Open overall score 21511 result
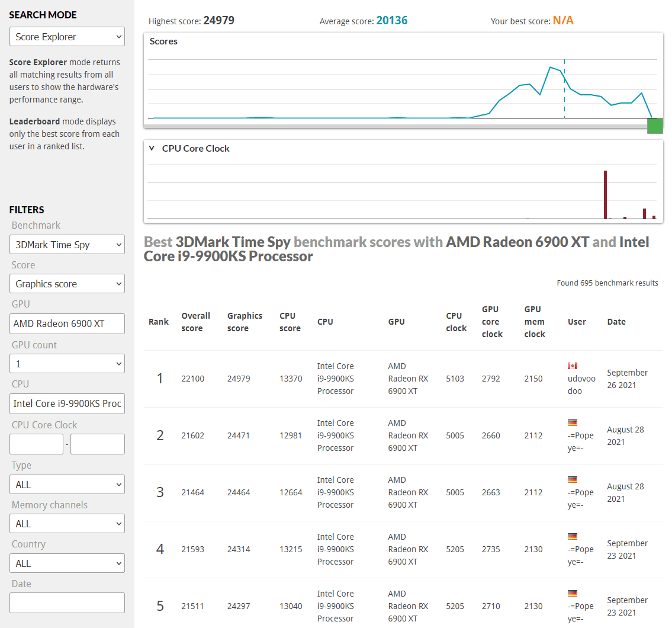The height and width of the screenshot is (628, 672). tap(193, 606)
